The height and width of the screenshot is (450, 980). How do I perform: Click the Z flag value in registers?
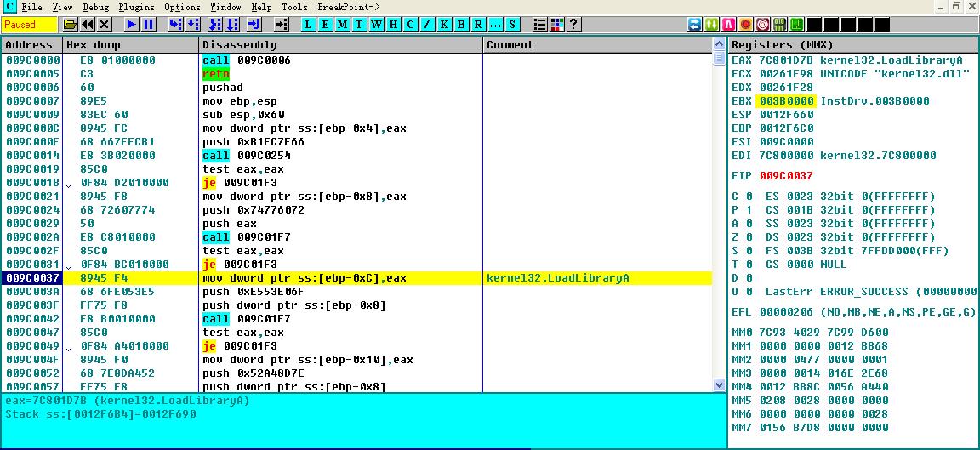pos(750,237)
